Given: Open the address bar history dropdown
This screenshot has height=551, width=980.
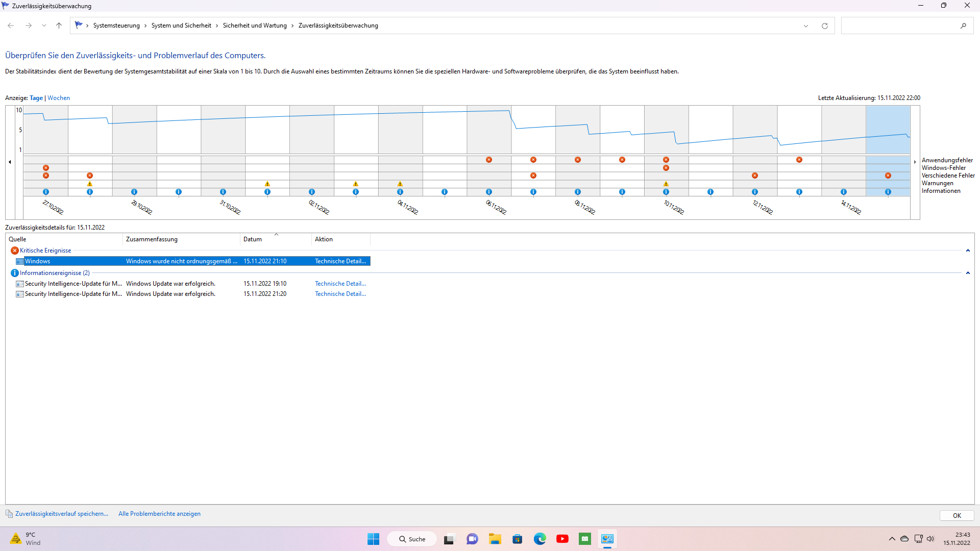Looking at the screenshot, I should coord(805,26).
